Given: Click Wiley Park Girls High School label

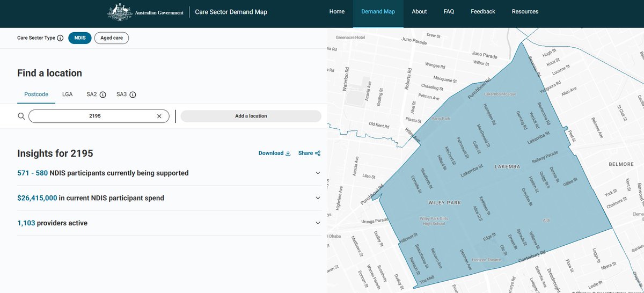Looking at the screenshot, I should (433, 221).
